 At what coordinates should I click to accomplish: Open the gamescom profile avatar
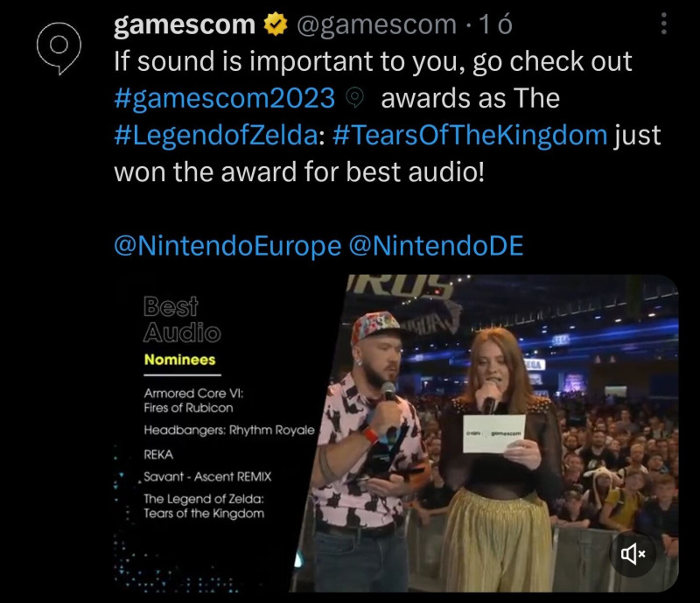point(59,47)
